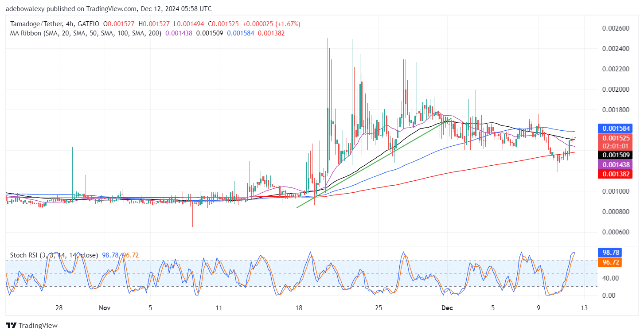644x335 pixels.
Task: Click the 0.002000 price scale value
Action: click(616, 90)
